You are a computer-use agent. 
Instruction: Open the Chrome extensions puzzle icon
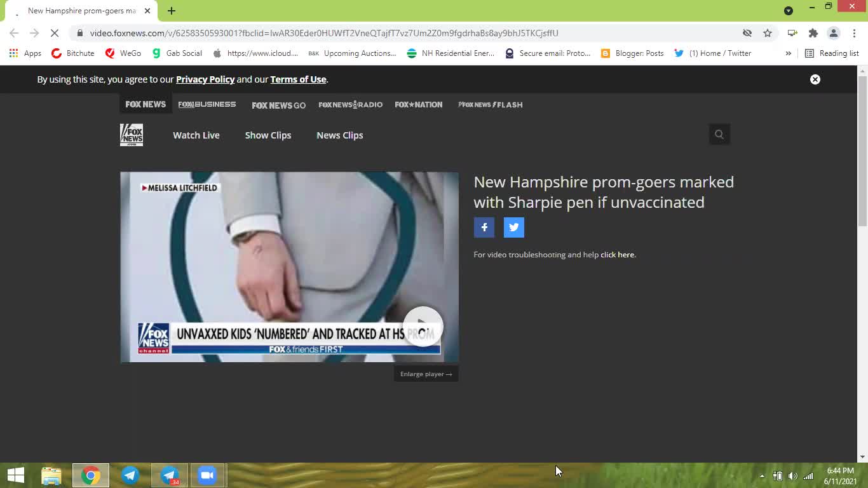(x=813, y=33)
